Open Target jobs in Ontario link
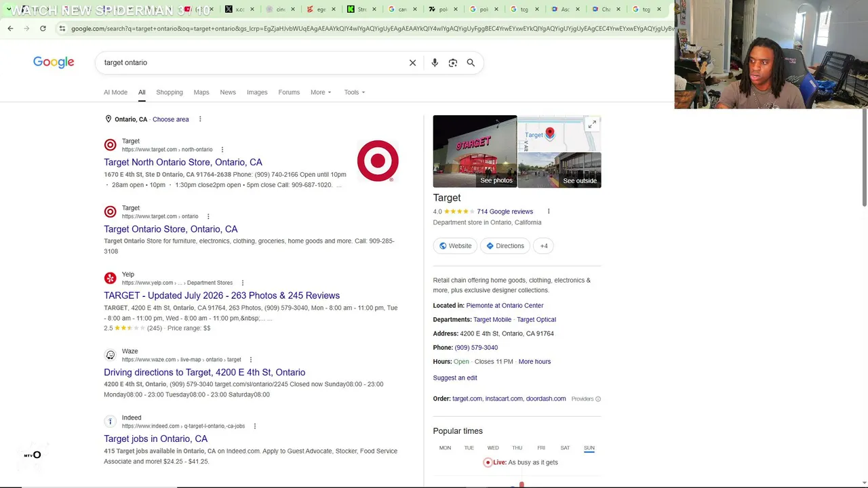The width and height of the screenshot is (868, 488). (x=155, y=439)
